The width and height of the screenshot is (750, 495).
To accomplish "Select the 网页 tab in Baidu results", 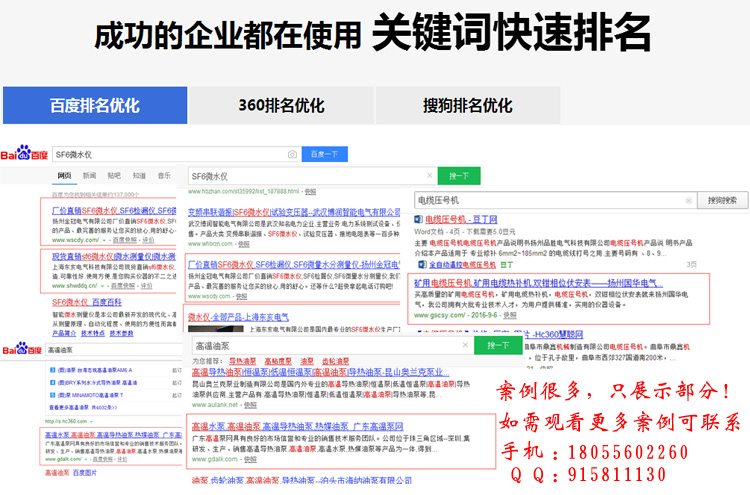I will [x=65, y=176].
